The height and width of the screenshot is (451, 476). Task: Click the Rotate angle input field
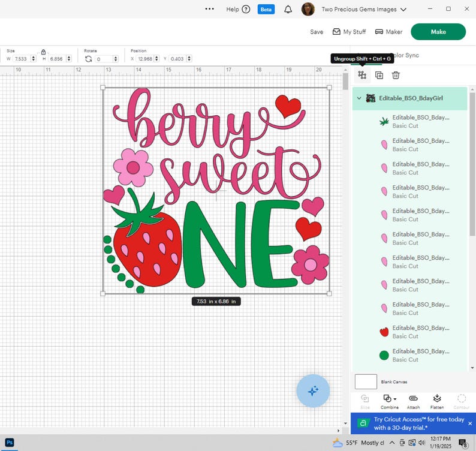[104, 59]
